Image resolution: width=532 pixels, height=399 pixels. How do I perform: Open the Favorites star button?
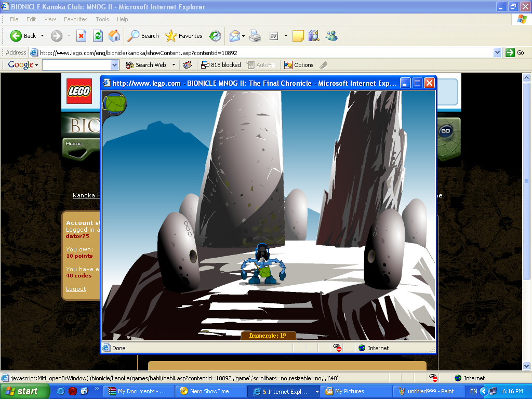pyautogui.click(x=183, y=36)
